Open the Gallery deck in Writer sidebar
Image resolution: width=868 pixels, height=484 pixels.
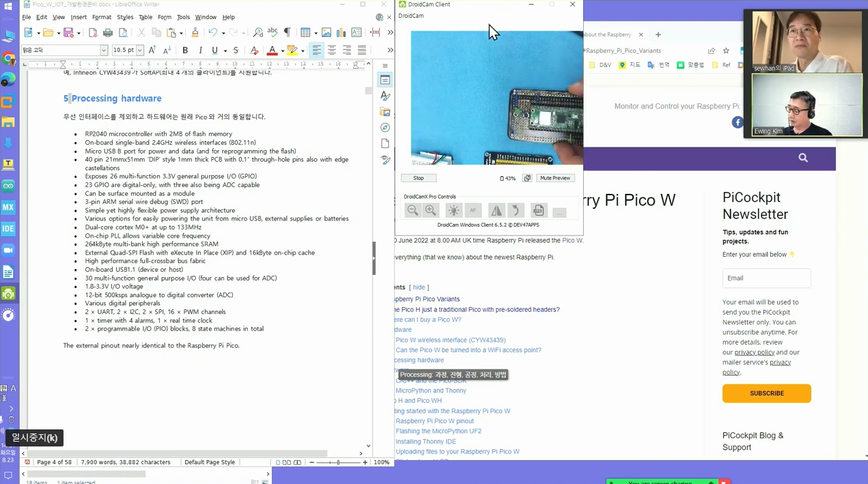[x=385, y=112]
